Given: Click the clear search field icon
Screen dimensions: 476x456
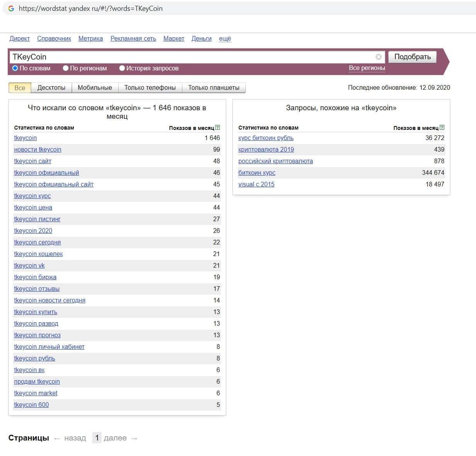Looking at the screenshot, I should [378, 57].
